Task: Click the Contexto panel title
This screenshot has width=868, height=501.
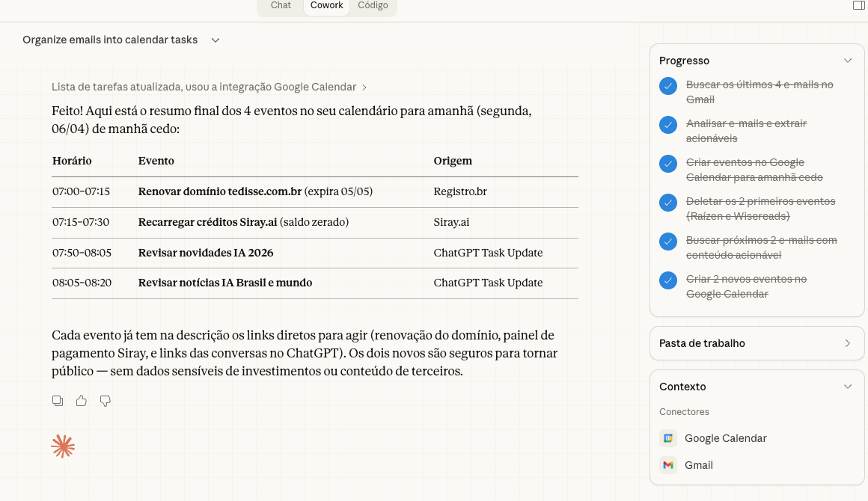Action: click(682, 387)
